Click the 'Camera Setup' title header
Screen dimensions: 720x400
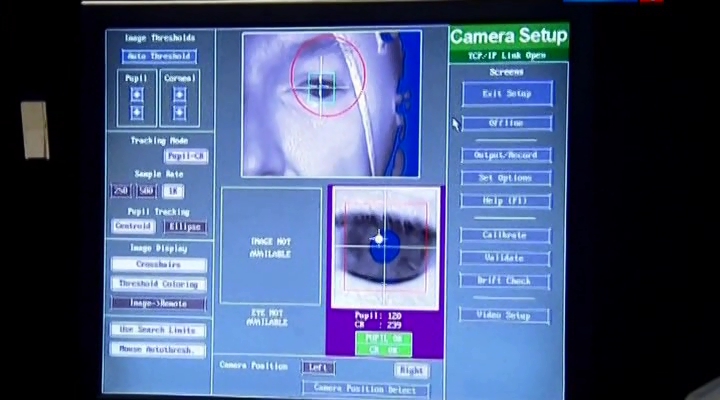[x=509, y=36]
